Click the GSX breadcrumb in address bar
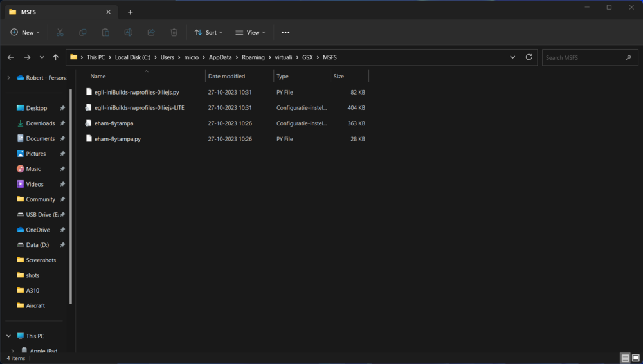 coord(307,57)
